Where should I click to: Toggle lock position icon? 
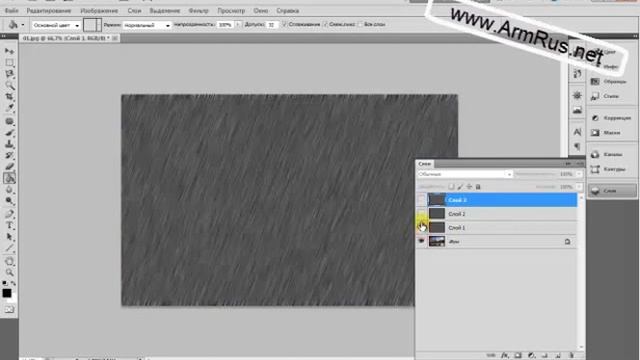click(x=469, y=187)
